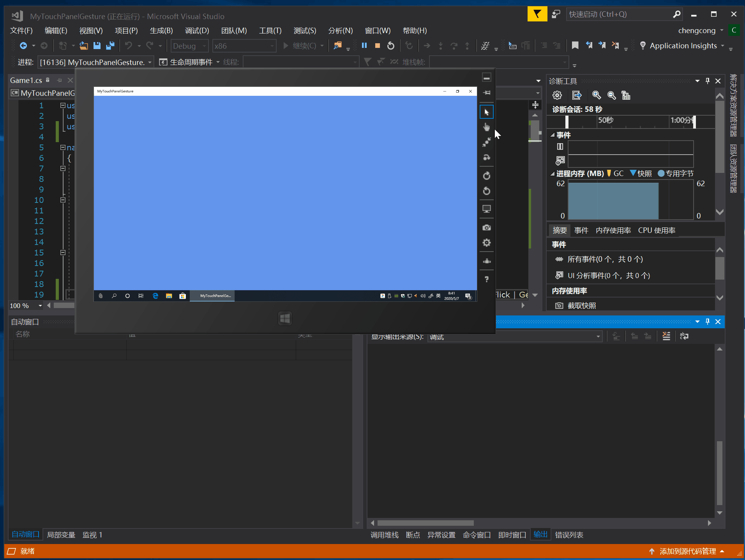Image resolution: width=745 pixels, height=560 pixels.
Task: Expand the x86 platform dropdown
Action: (x=244, y=46)
